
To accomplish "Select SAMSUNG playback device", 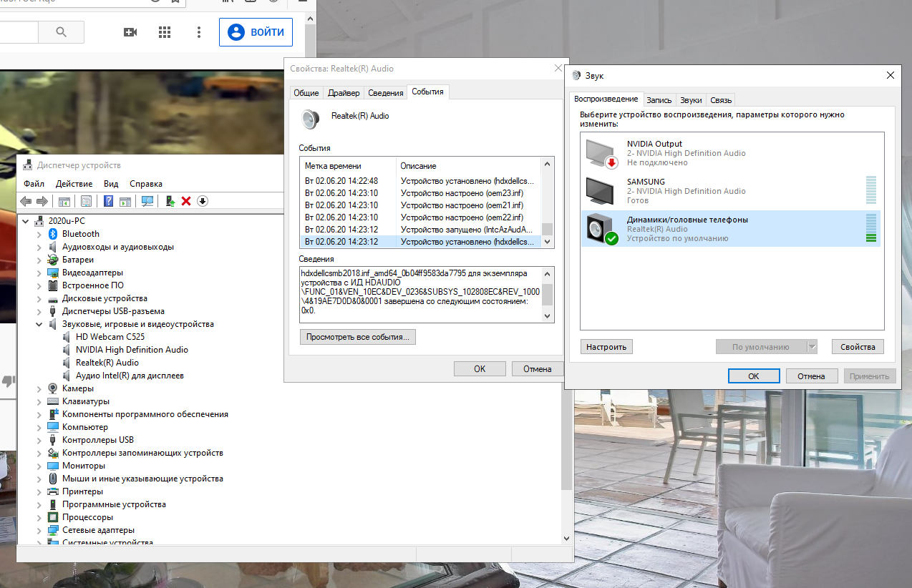I will (x=731, y=191).
